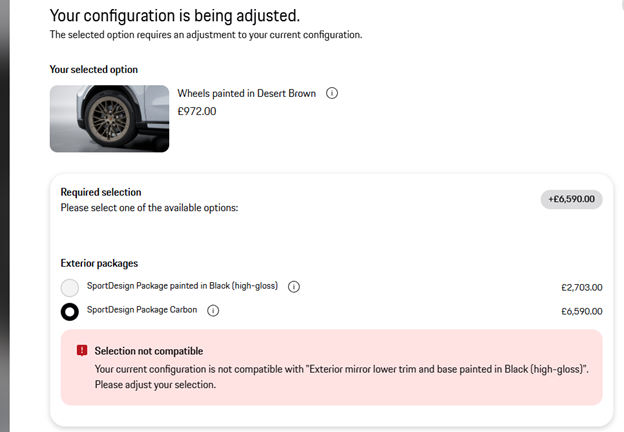
Task: Open info for Wheels painted in Desert Brown
Action: (x=332, y=93)
